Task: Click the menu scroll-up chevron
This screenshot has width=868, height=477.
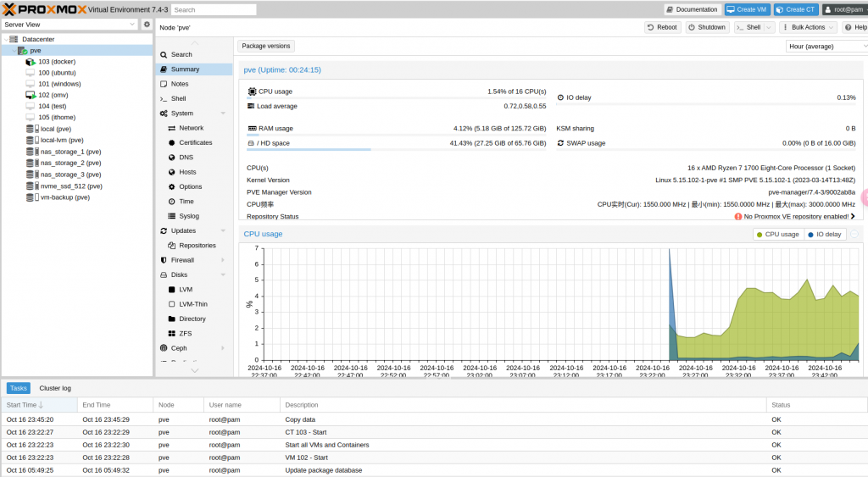Action: pyautogui.click(x=194, y=42)
